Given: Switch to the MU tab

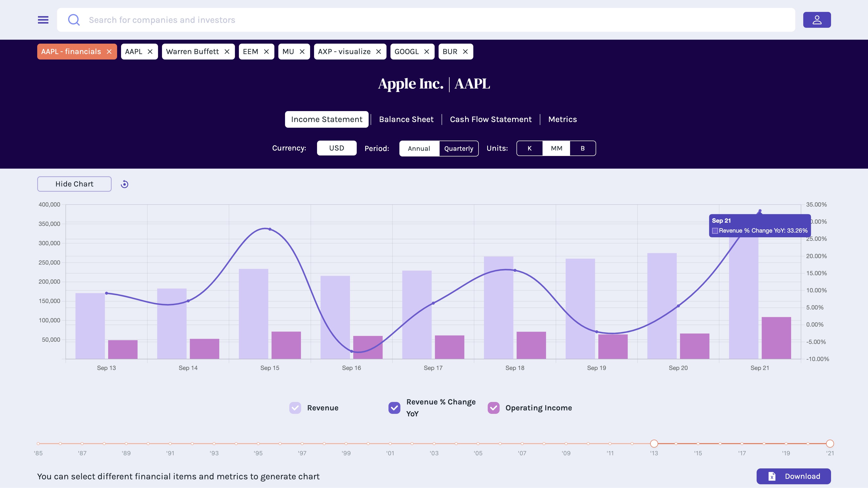Looking at the screenshot, I should tap(289, 52).
